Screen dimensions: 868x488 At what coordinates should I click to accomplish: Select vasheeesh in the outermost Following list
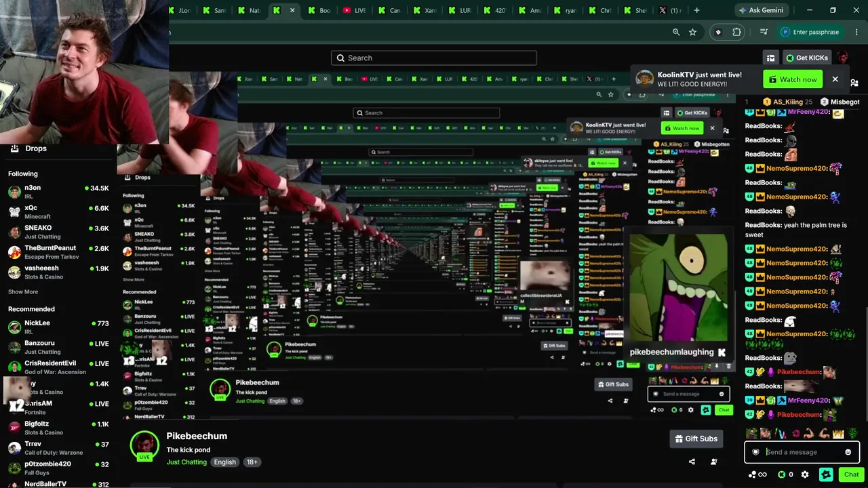coord(58,272)
